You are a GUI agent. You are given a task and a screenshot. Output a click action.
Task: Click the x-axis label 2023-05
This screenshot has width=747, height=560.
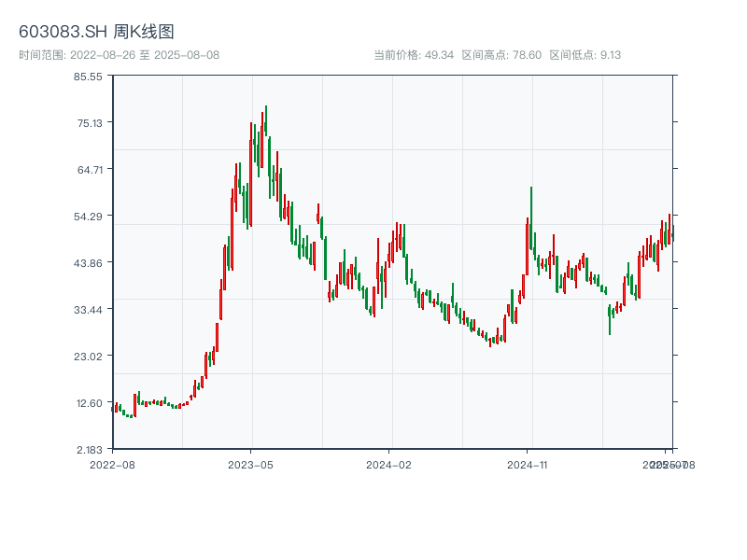coord(250,465)
